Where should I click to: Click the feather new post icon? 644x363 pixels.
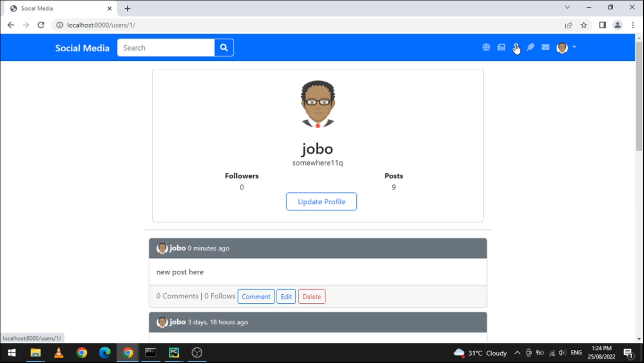[x=530, y=47]
